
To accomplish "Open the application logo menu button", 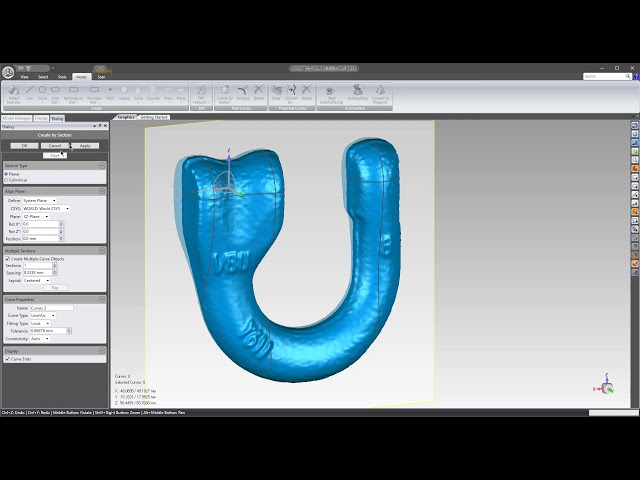I will [8, 72].
